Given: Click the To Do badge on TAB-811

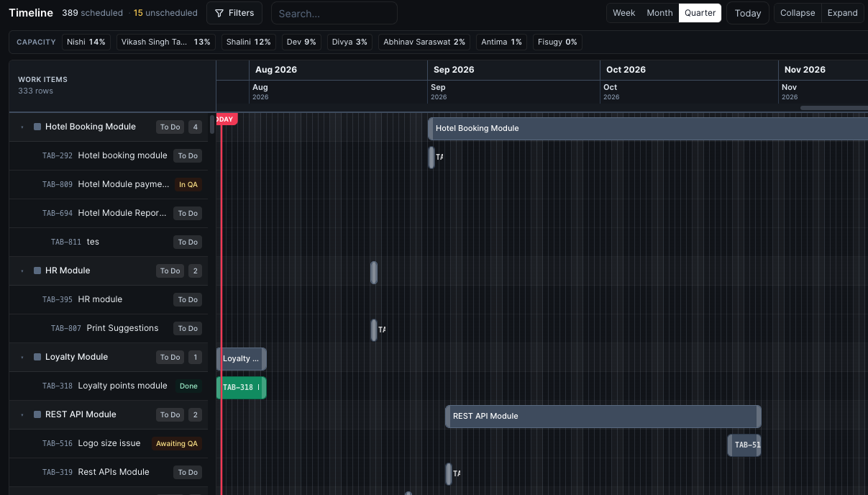Looking at the screenshot, I should click(188, 242).
